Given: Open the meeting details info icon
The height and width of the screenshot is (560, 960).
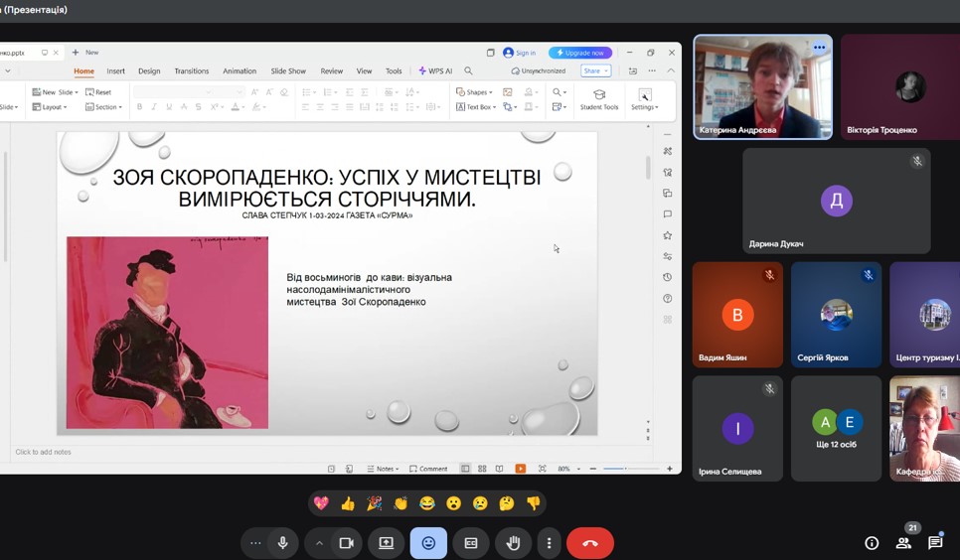Looking at the screenshot, I should tap(872, 543).
